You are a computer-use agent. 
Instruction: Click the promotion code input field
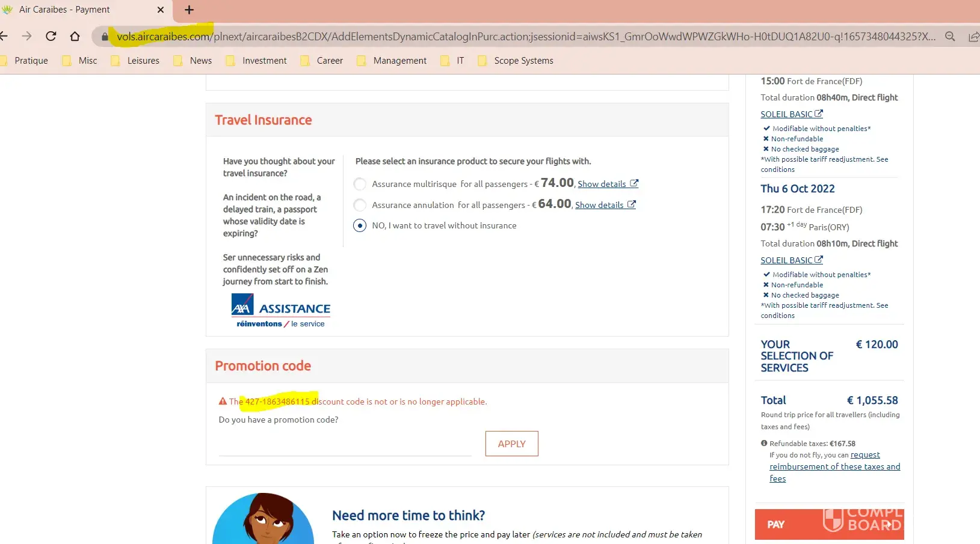(345, 445)
